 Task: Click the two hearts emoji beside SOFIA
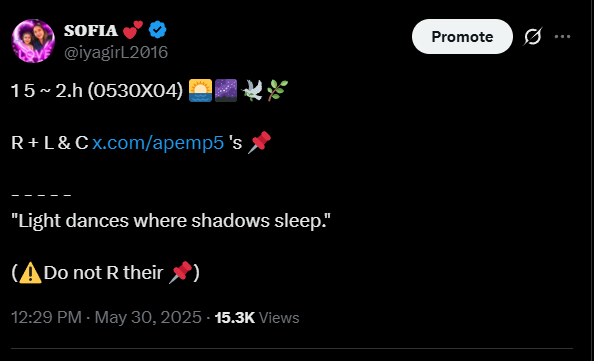133,30
